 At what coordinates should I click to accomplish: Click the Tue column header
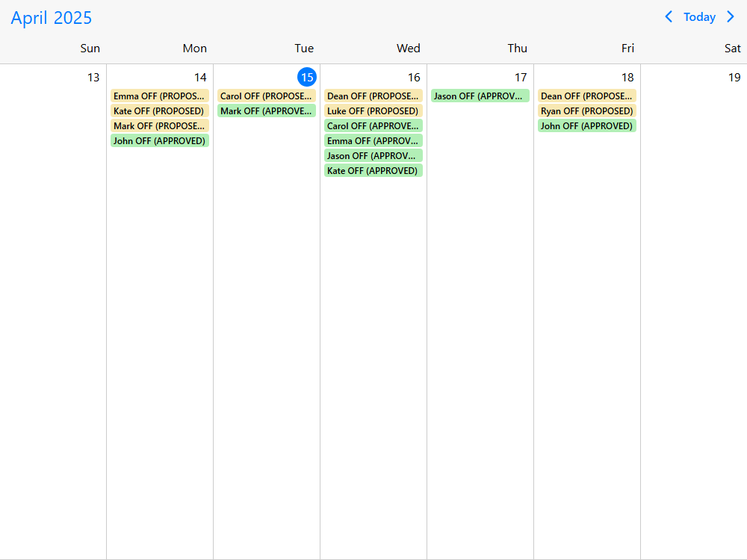(304, 48)
